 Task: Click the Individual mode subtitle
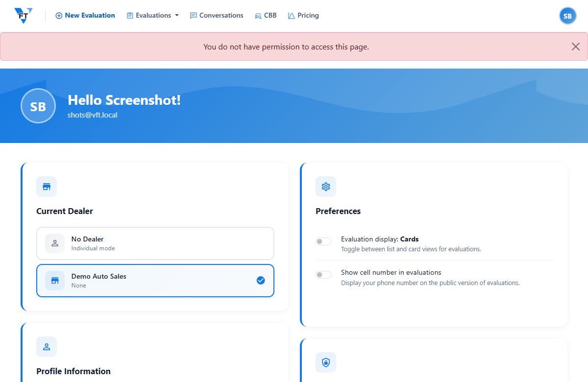click(93, 248)
